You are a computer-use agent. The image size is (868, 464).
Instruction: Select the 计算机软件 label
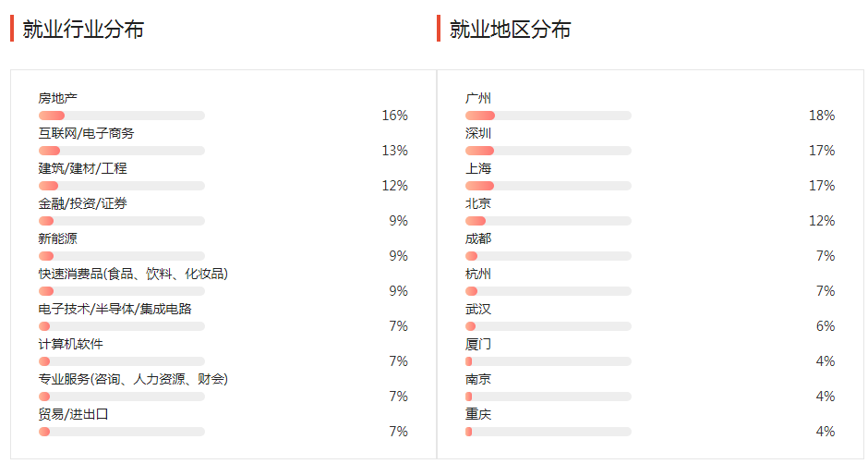(70, 344)
